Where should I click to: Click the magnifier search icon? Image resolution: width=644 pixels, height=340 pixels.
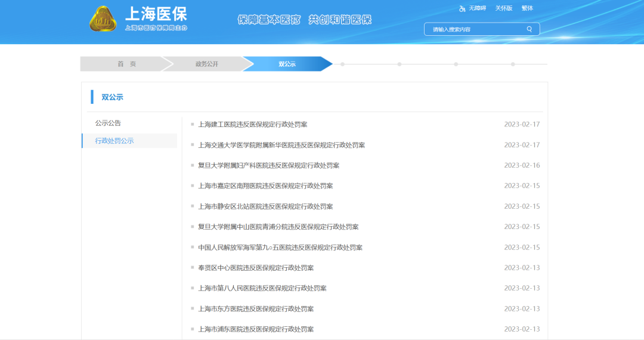pyautogui.click(x=529, y=29)
